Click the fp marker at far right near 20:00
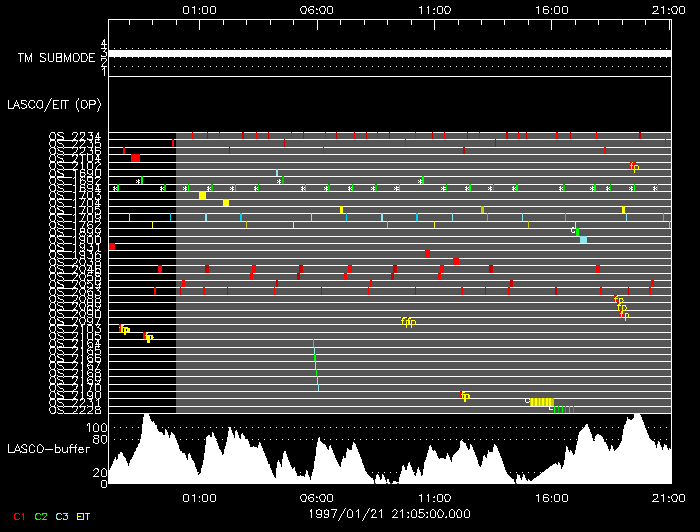The height and width of the screenshot is (532, 700). pos(633,166)
